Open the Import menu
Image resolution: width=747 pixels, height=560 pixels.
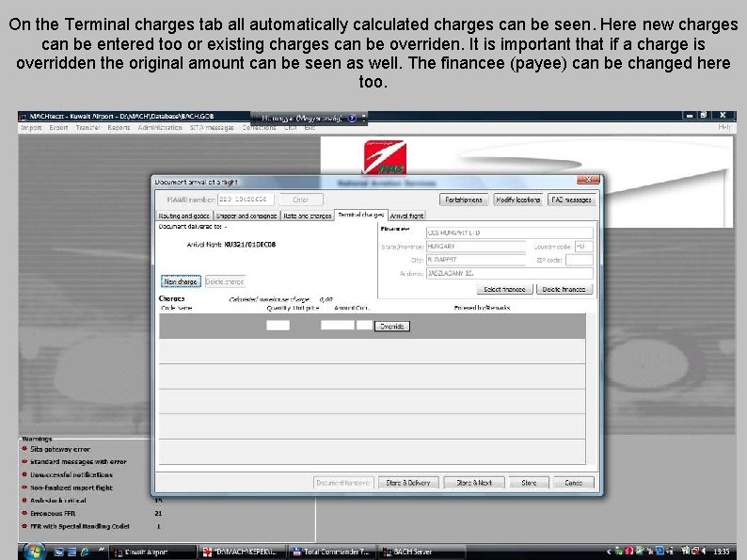[31, 128]
